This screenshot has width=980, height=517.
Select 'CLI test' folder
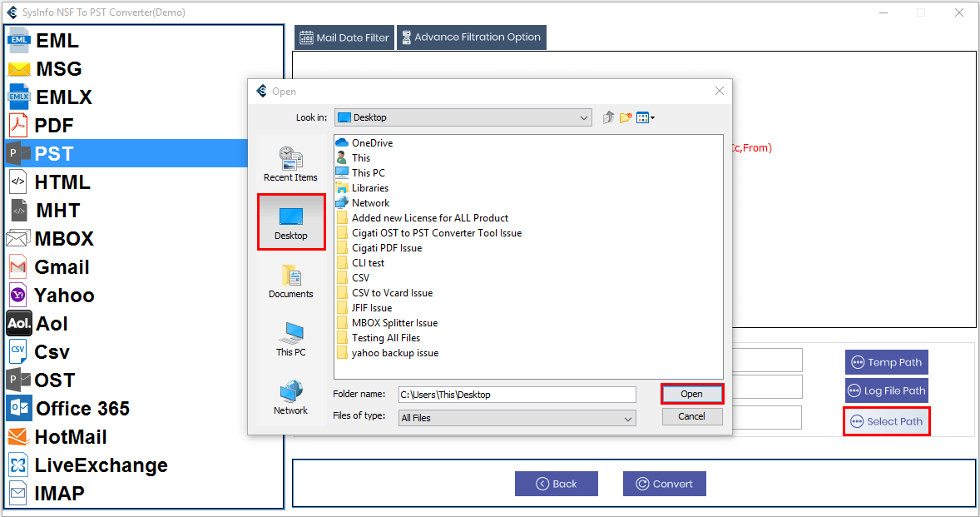tap(360, 263)
